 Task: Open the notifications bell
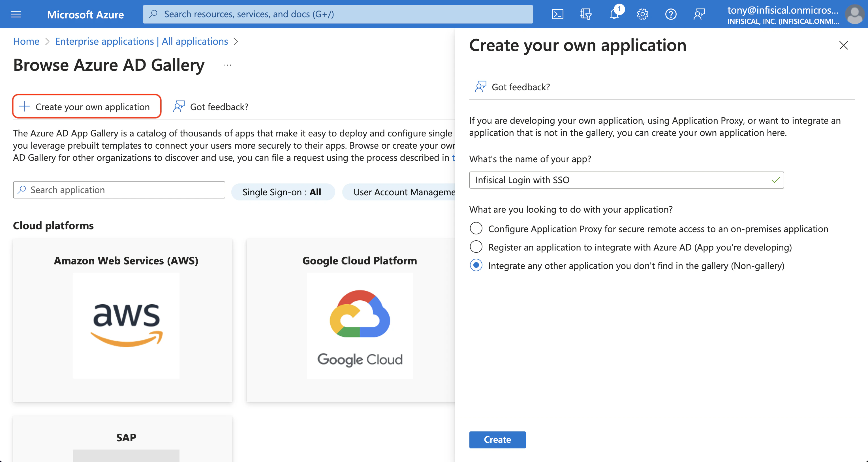[x=614, y=14]
